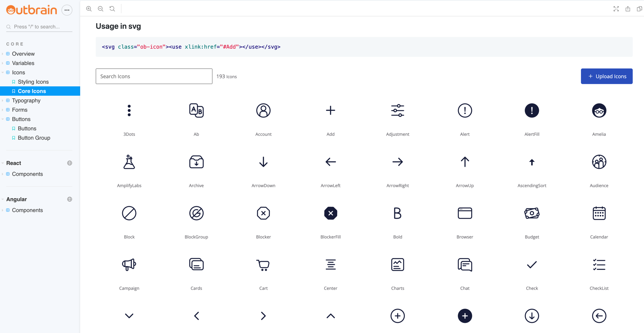This screenshot has width=644, height=333.
Task: Select the Cart icon
Action: [263, 264]
